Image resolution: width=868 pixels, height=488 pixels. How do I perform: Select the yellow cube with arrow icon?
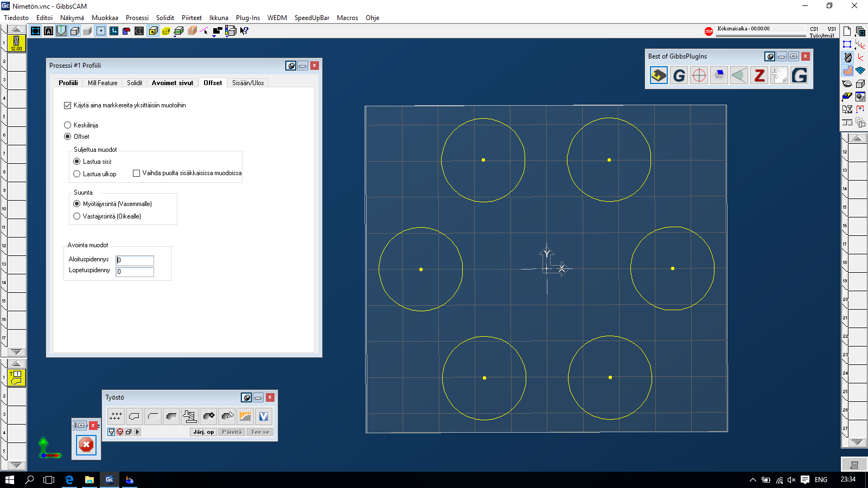(x=153, y=31)
